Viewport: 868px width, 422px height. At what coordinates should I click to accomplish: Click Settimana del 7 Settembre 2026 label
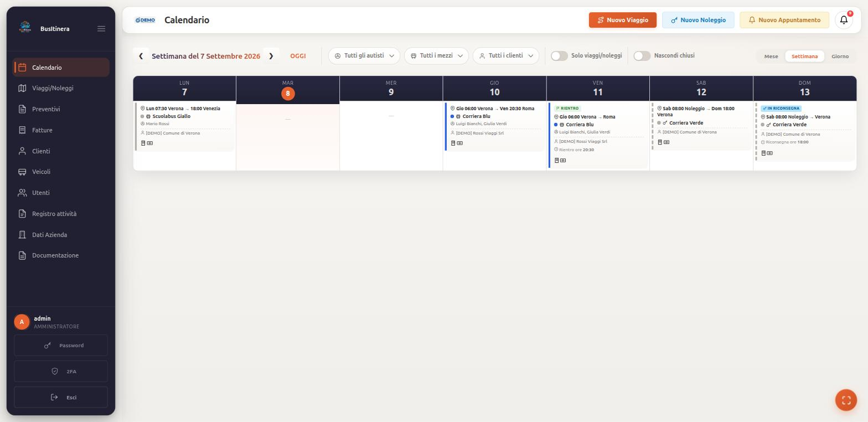point(206,56)
